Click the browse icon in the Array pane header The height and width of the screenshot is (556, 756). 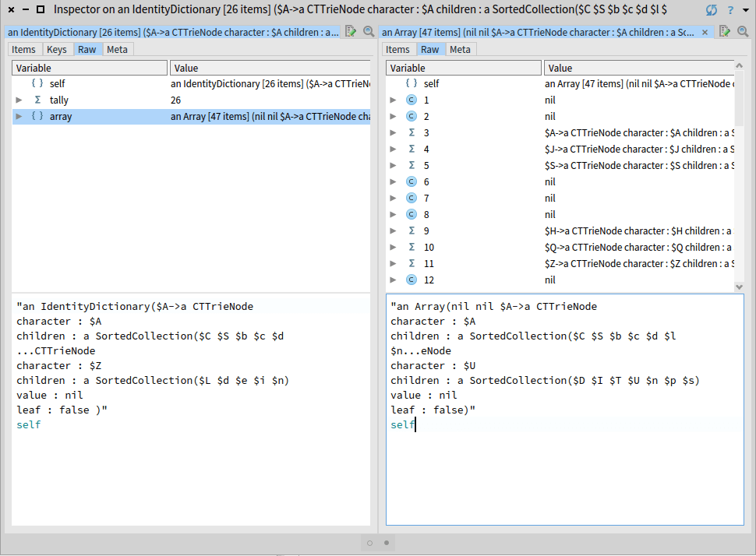click(724, 32)
